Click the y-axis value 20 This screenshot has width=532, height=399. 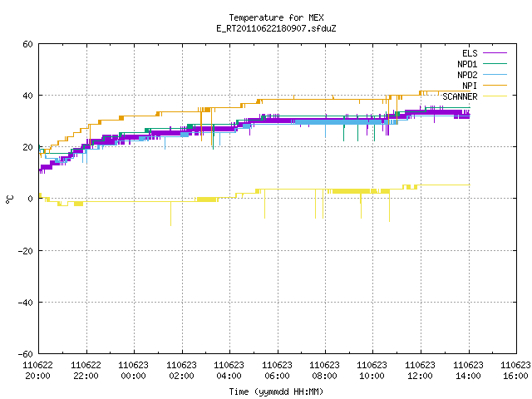[x=27, y=147]
